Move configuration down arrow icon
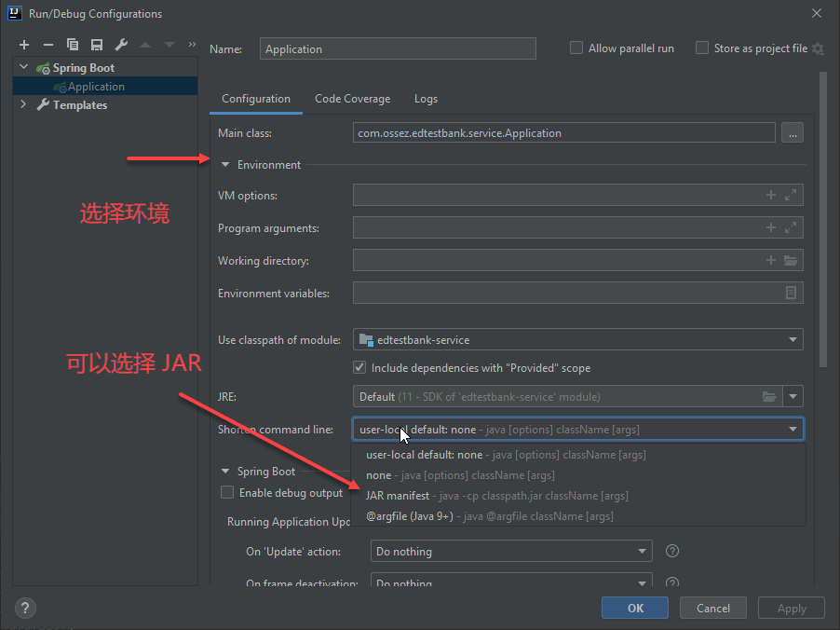 point(169,45)
